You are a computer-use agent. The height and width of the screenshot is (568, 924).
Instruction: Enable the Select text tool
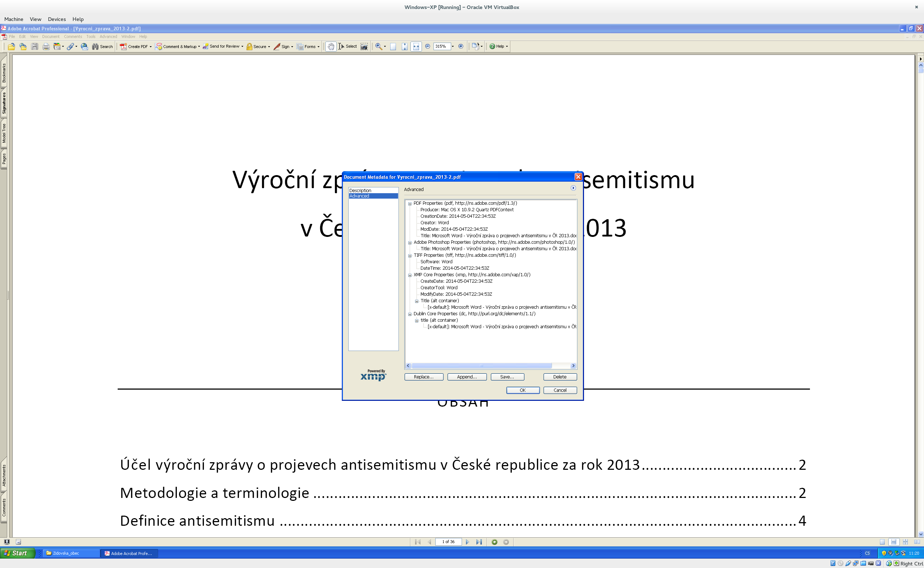(x=348, y=47)
